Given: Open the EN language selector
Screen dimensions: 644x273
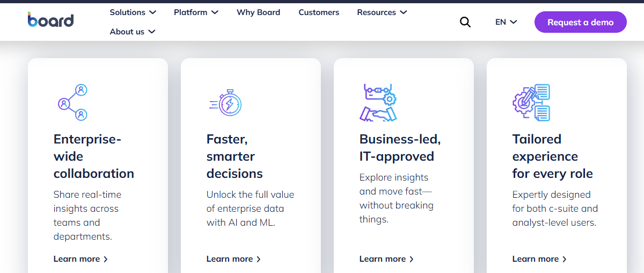Looking at the screenshot, I should pos(506,22).
